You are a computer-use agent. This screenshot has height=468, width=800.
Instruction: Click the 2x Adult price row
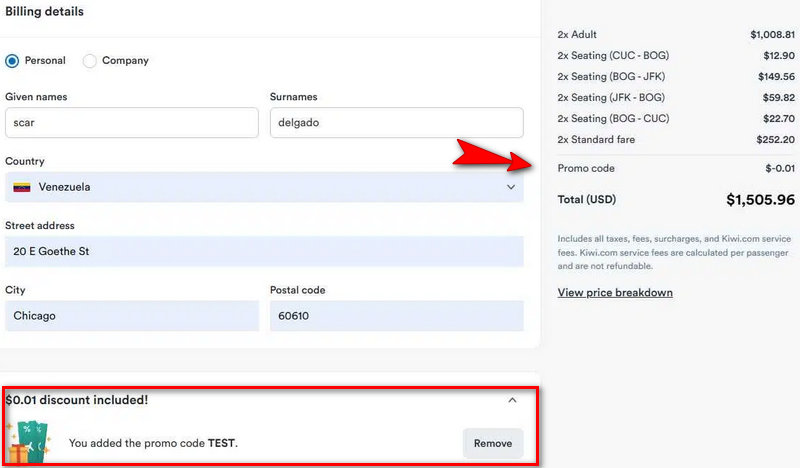pyautogui.click(x=676, y=35)
